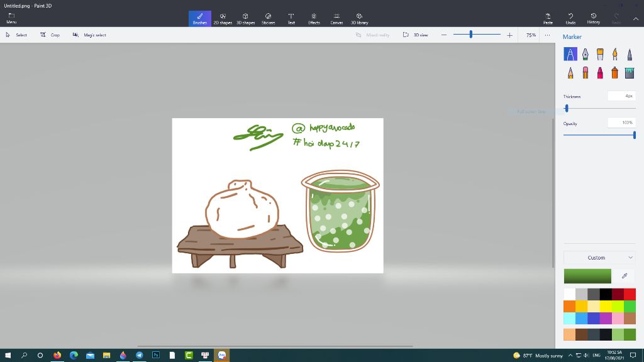Click the Thickness slider handle
644x362 pixels.
click(x=567, y=108)
